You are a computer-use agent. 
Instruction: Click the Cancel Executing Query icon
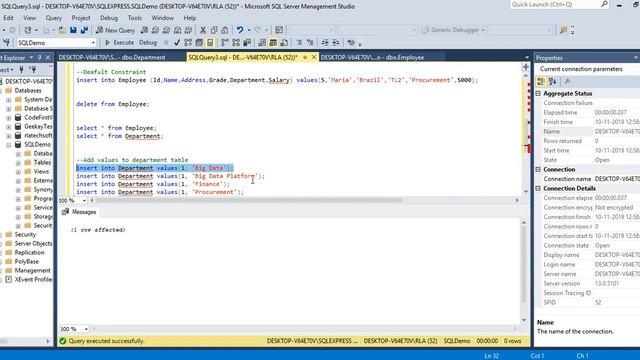pos(166,42)
